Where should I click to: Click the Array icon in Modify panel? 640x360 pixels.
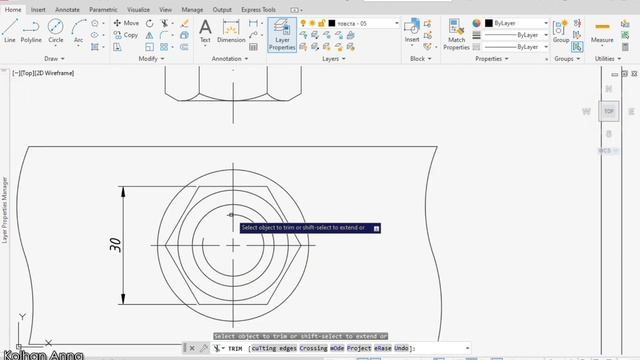(x=164, y=47)
